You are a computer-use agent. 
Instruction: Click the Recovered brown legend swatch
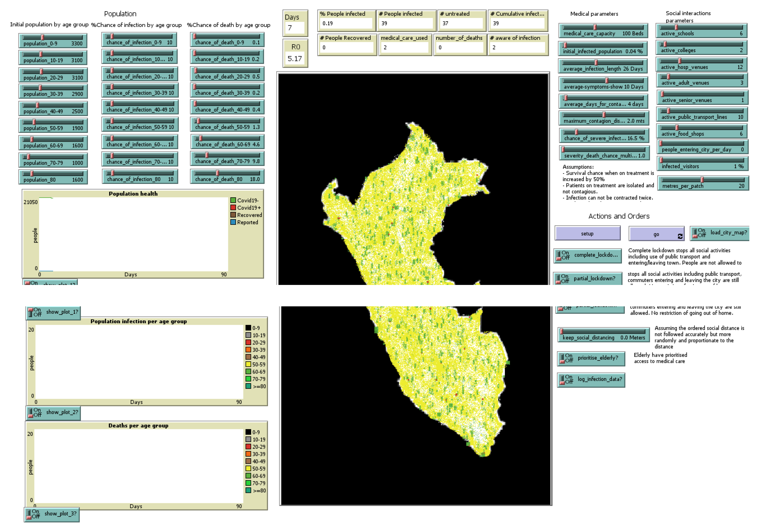coord(233,215)
